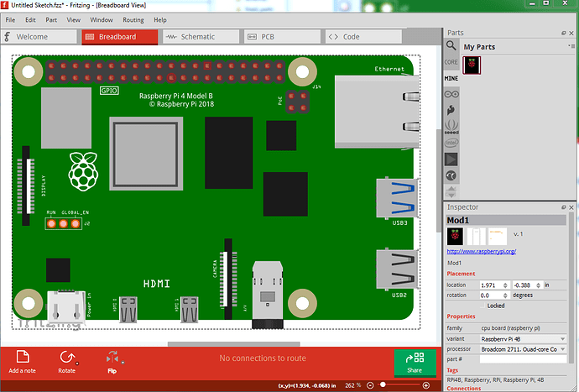579x392 pixels.
Task: Click the Add a note tool
Action: pyautogui.click(x=23, y=362)
